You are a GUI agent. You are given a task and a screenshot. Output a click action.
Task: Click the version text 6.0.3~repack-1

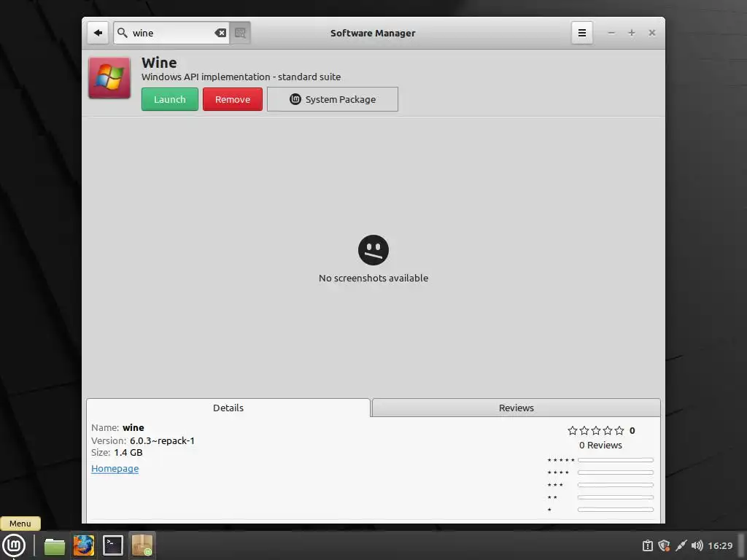(x=162, y=440)
